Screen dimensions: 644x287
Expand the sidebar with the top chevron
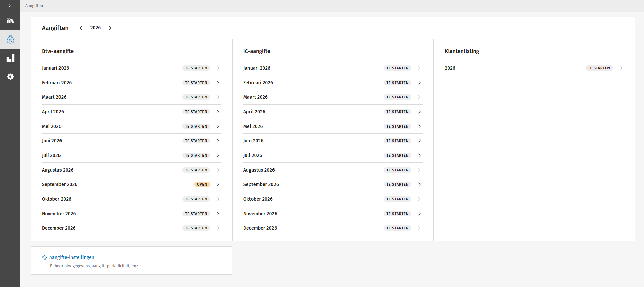[10, 6]
